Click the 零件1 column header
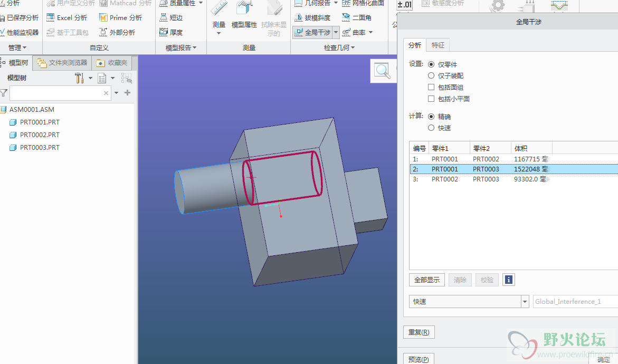The height and width of the screenshot is (364, 618). coord(449,148)
